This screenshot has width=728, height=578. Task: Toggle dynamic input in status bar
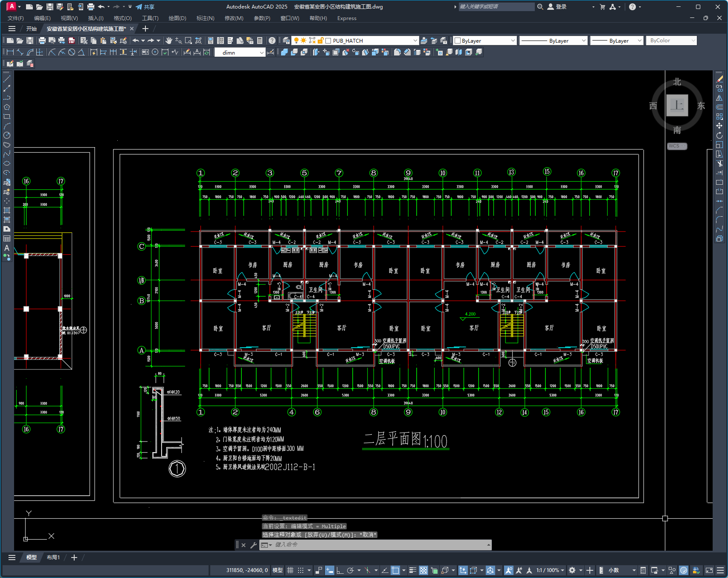coord(329,570)
